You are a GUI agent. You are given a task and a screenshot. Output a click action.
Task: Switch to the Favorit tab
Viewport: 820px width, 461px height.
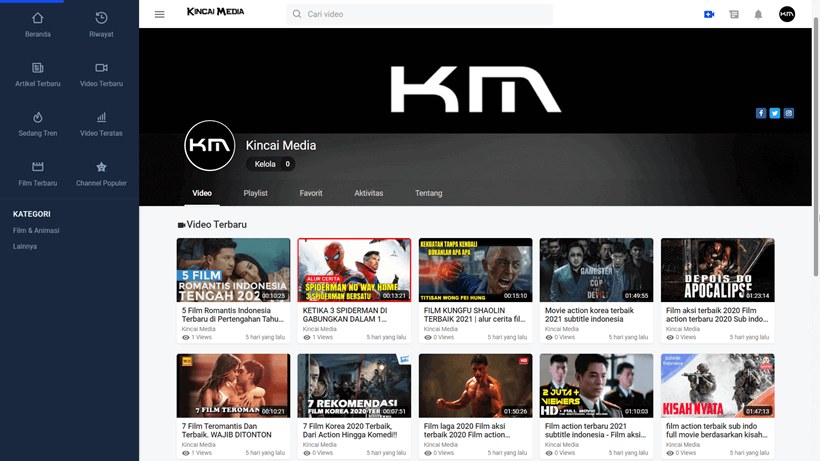(311, 193)
